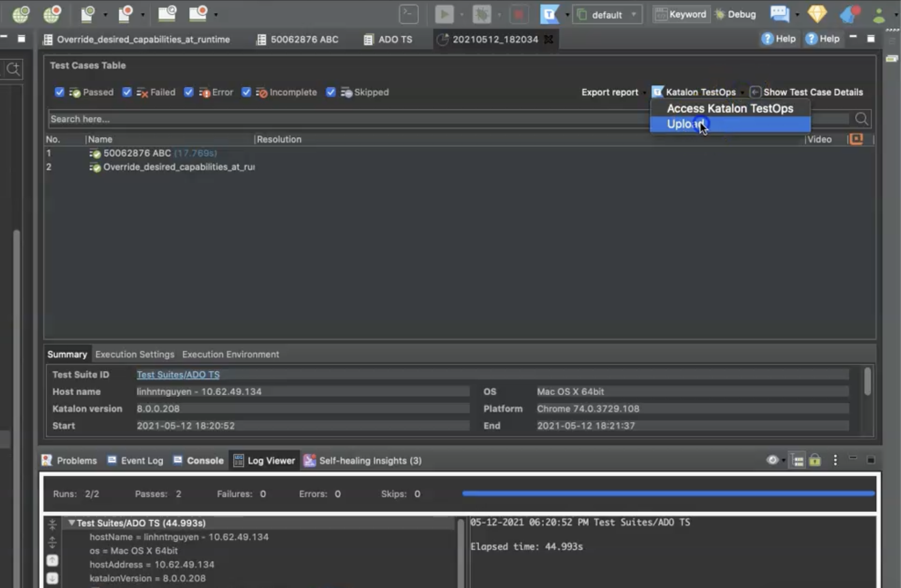901x588 pixels.
Task: Toggle the Failed filter checkbox
Action: [127, 92]
